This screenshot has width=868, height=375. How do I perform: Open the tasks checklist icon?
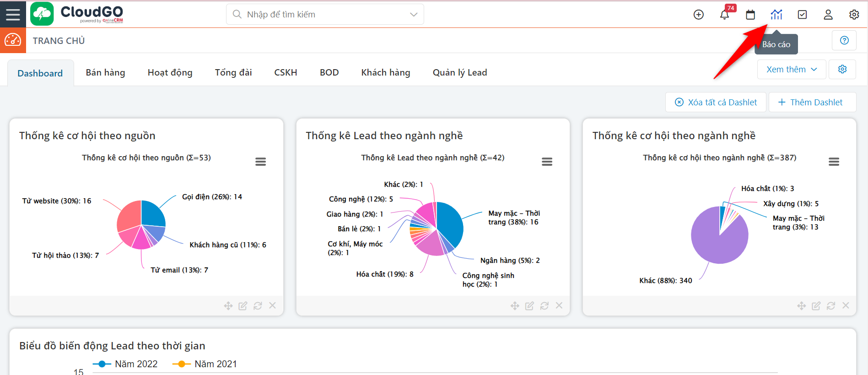[802, 15]
